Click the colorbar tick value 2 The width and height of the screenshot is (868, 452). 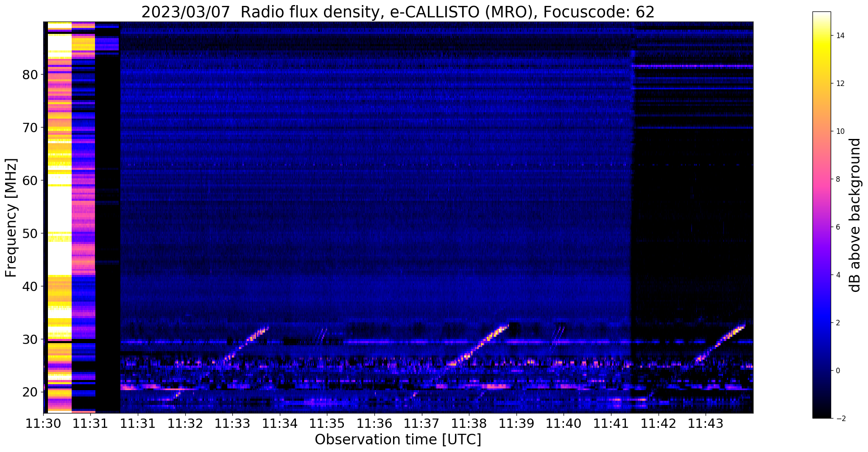tap(837, 323)
